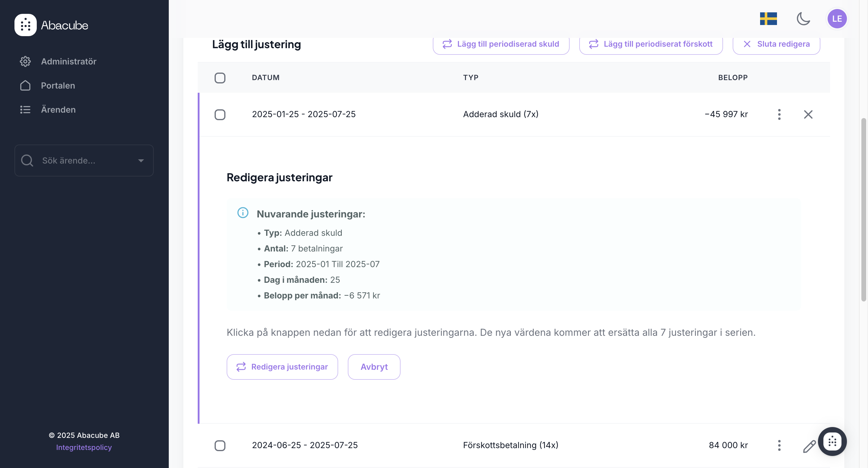Viewport: 868px width, 468px height.
Task: Remove the Adderad skuld row with the X icon
Action: click(x=808, y=114)
